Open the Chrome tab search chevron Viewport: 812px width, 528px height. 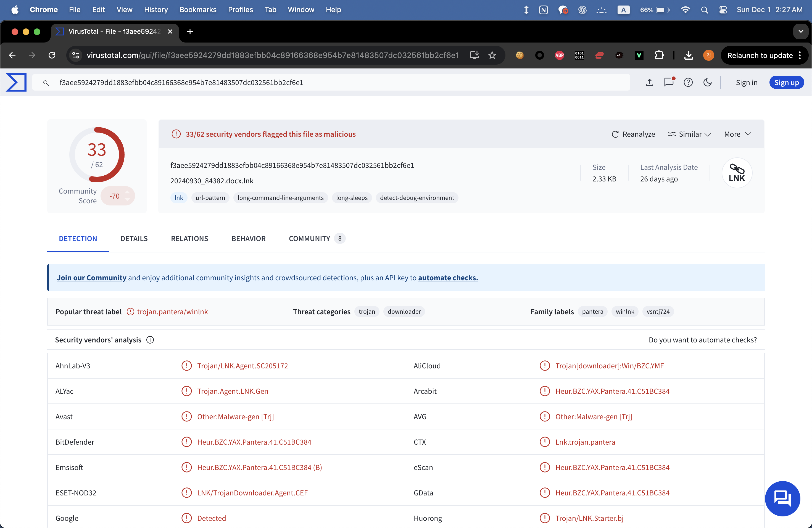coord(800,31)
